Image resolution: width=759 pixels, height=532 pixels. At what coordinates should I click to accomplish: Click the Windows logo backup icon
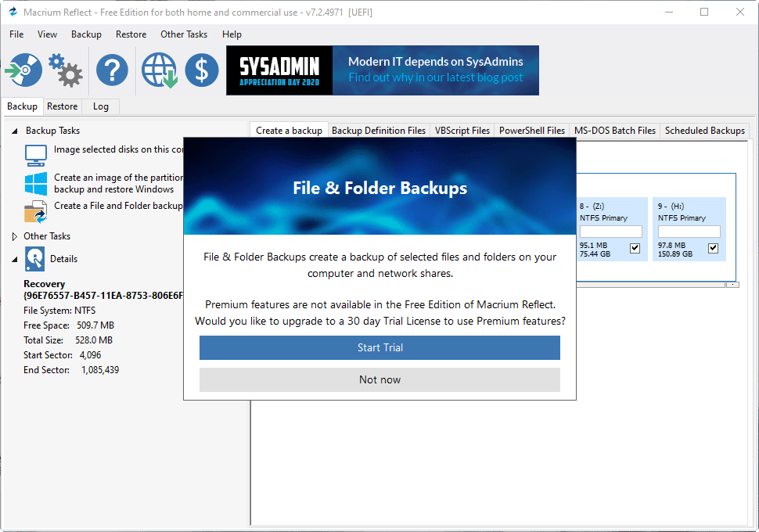click(x=36, y=184)
